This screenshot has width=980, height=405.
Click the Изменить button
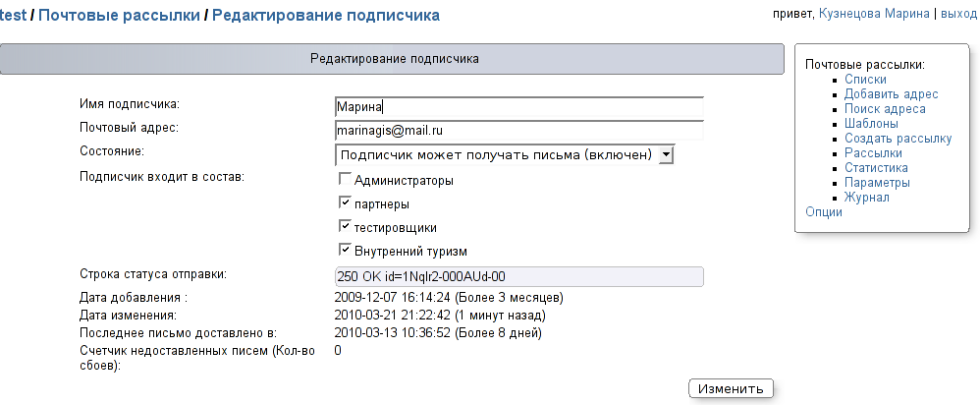coord(731,388)
